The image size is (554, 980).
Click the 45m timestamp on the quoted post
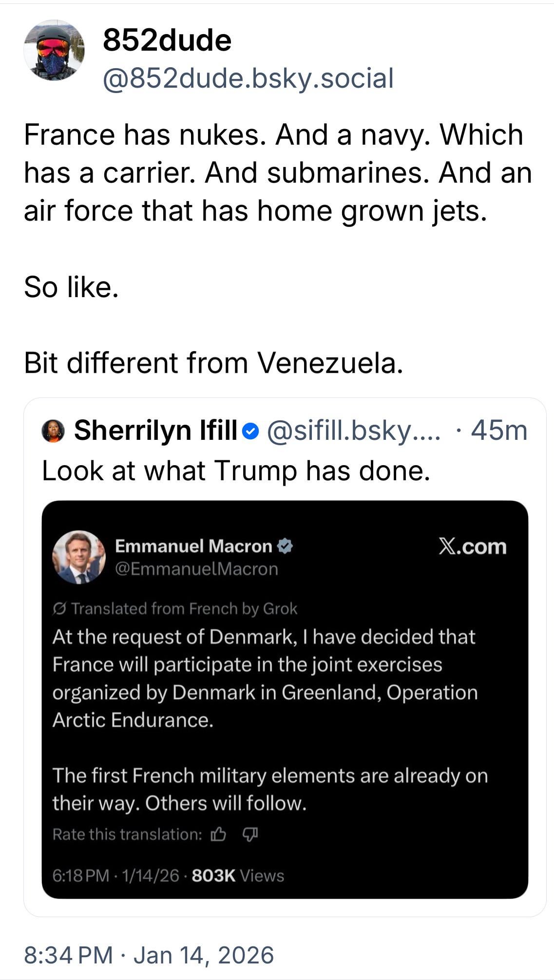tap(499, 431)
